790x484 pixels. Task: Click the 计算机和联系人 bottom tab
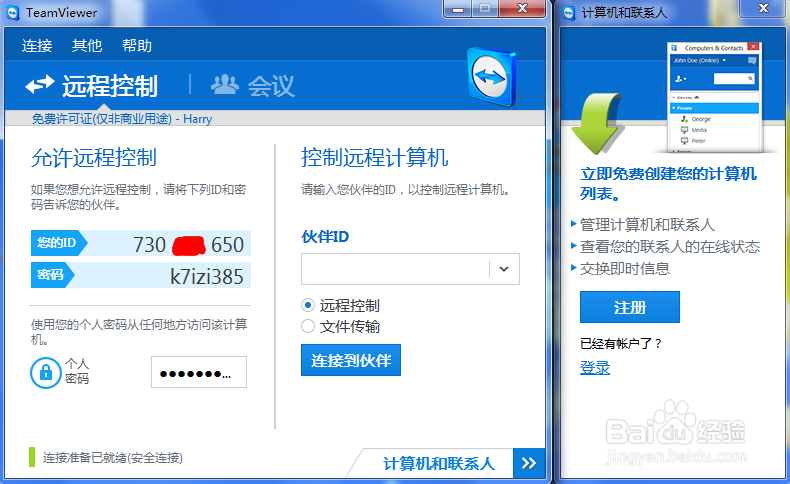pos(438,463)
